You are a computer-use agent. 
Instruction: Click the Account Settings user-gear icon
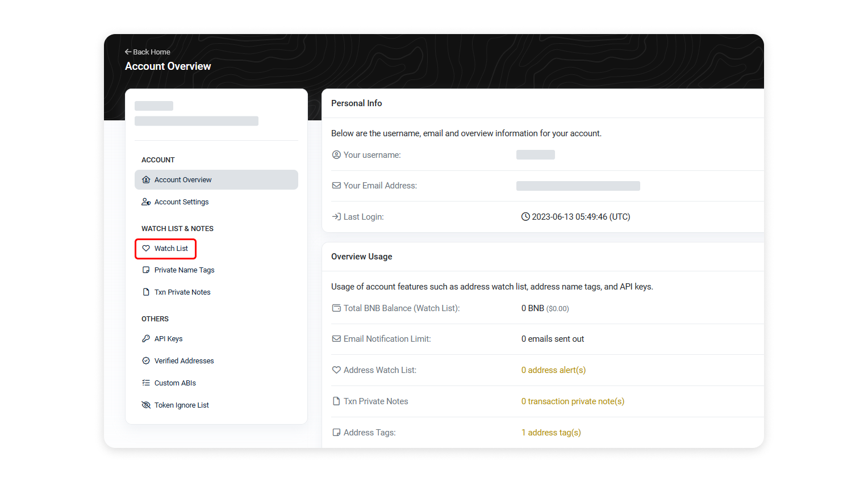(146, 202)
